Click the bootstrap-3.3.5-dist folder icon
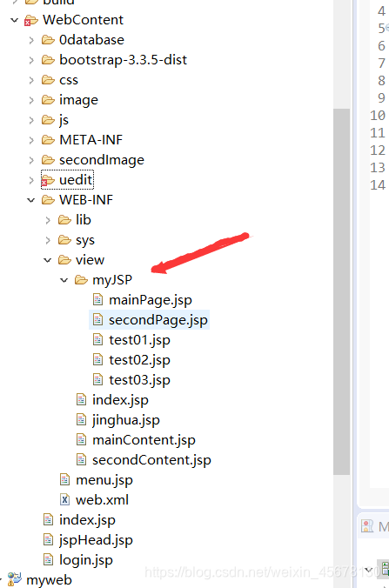This screenshot has width=389, height=588. tap(48, 60)
